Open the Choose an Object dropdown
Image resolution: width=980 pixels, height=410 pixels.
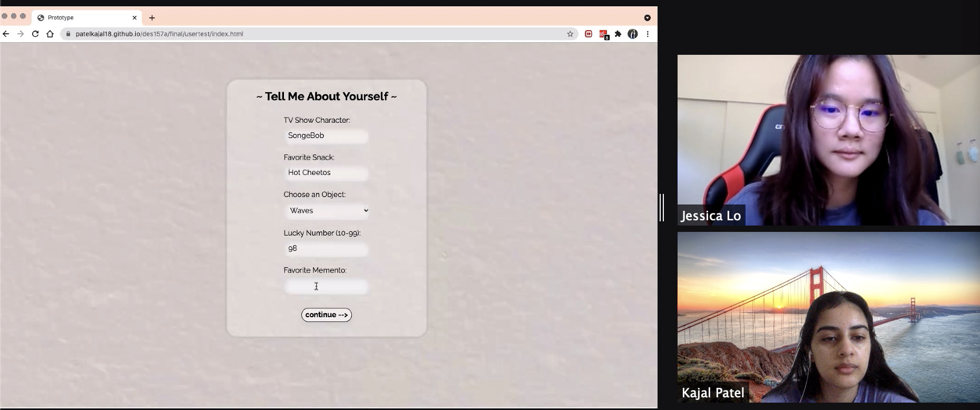click(x=327, y=211)
